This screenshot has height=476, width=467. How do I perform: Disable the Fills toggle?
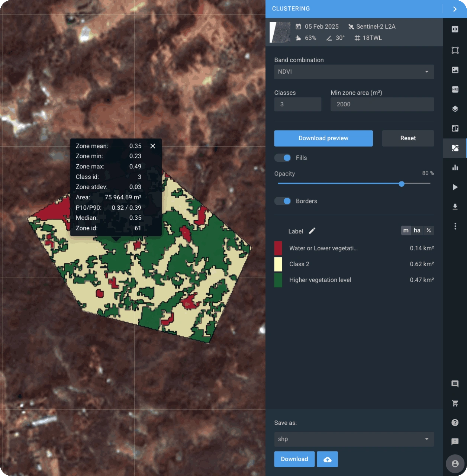click(283, 158)
